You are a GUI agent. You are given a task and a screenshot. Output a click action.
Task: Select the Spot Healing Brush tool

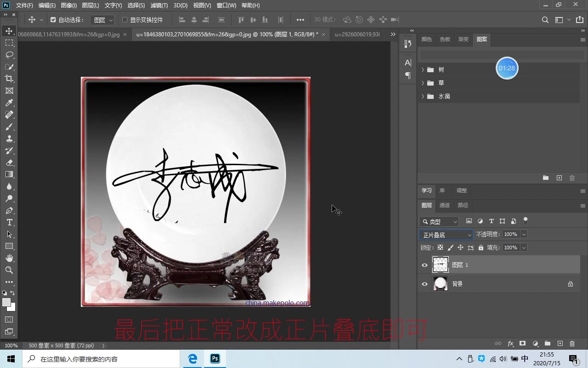[x=9, y=115]
